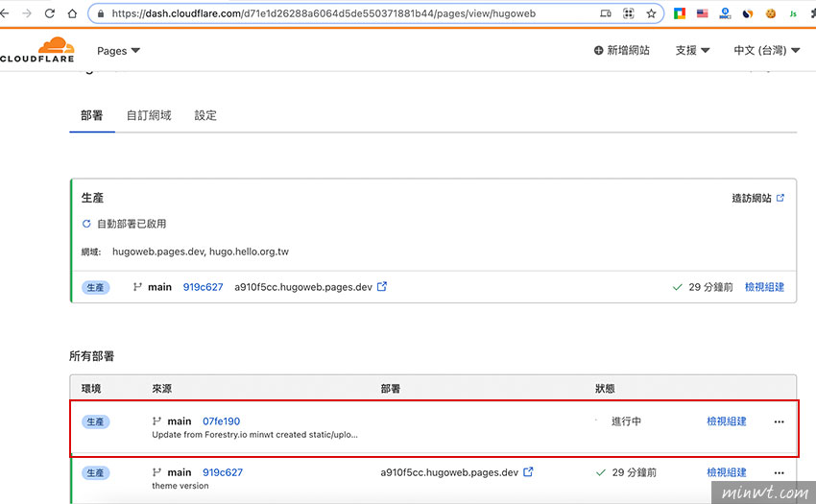
Task: Open the external link icon in the production card
Action: coord(382,286)
